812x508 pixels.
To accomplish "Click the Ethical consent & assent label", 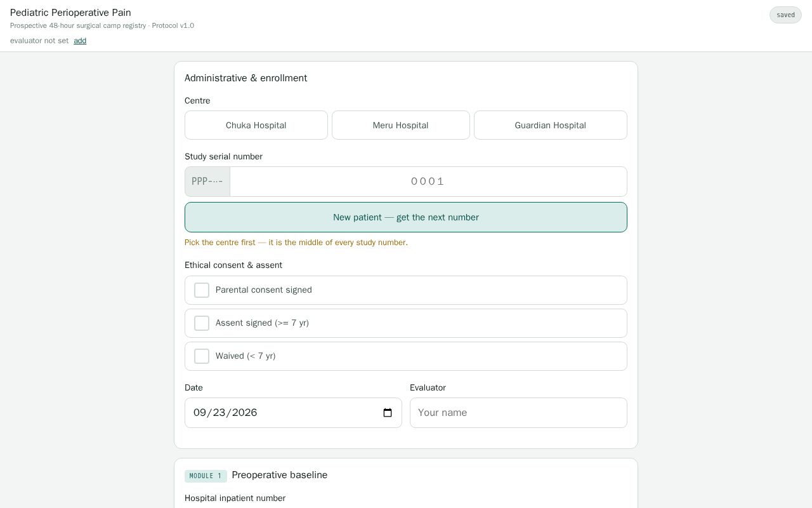I will tap(233, 265).
